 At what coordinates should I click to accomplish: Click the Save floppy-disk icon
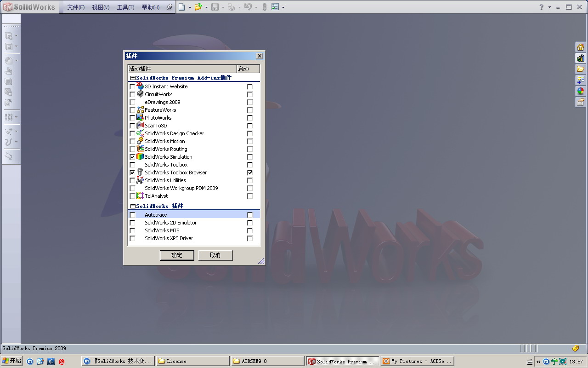(x=215, y=7)
